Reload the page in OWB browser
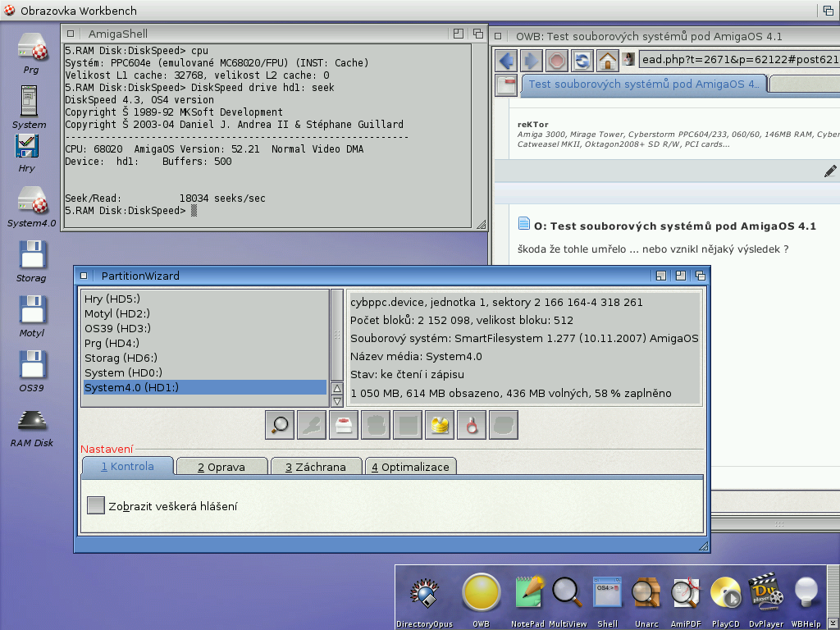Image resolution: width=840 pixels, height=630 pixels. click(582, 60)
